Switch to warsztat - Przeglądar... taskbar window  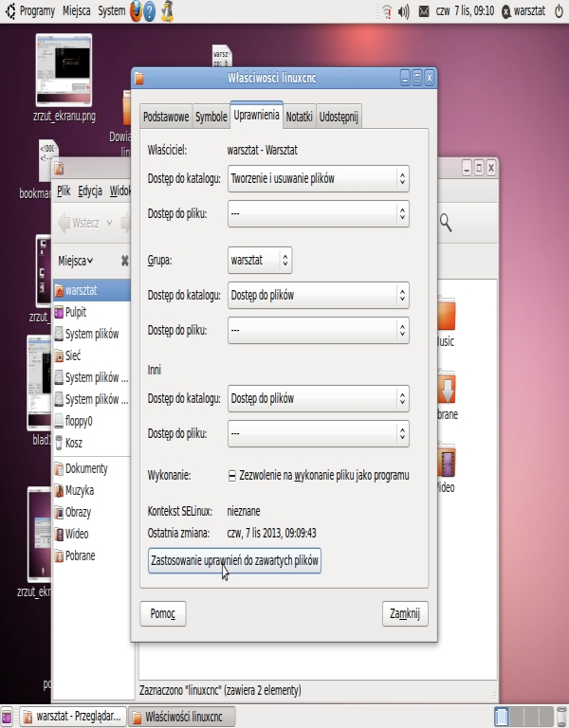[x=72, y=717]
